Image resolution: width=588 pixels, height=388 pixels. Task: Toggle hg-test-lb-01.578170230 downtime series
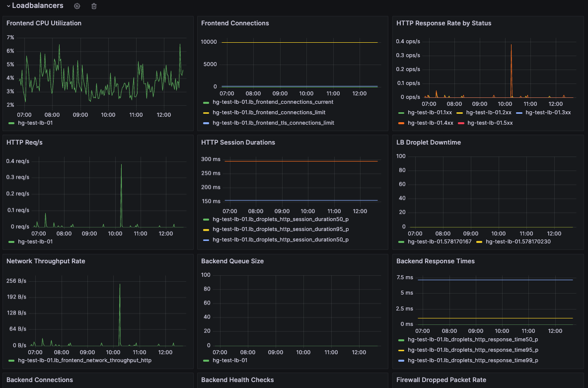[518, 241]
